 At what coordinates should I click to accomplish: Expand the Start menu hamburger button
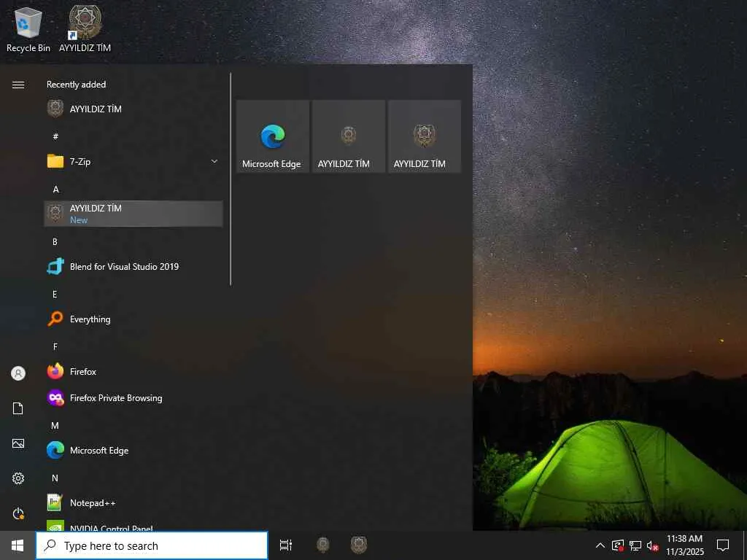pos(18,85)
